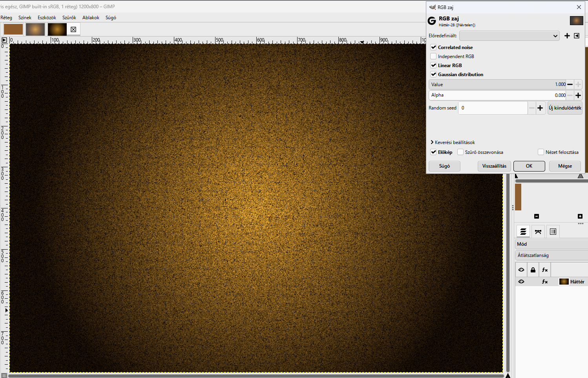Viewport: 588px width, 378px height.
Task: Open the layer Mód dropdown
Action: click(x=551, y=244)
